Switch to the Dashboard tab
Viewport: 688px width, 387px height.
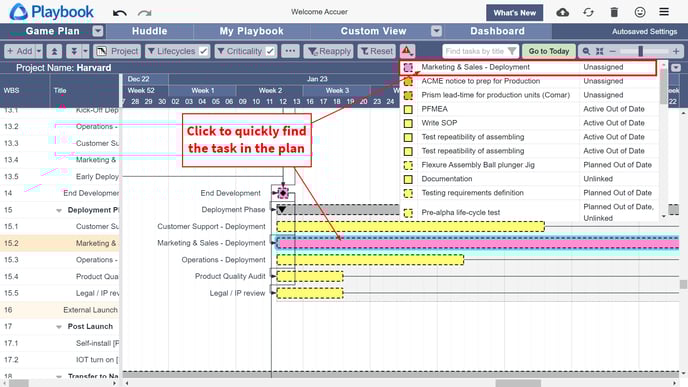tap(497, 31)
